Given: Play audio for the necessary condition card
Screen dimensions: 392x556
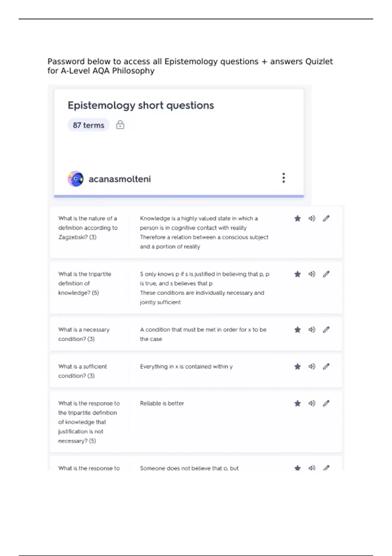Looking at the screenshot, I should point(312,330).
